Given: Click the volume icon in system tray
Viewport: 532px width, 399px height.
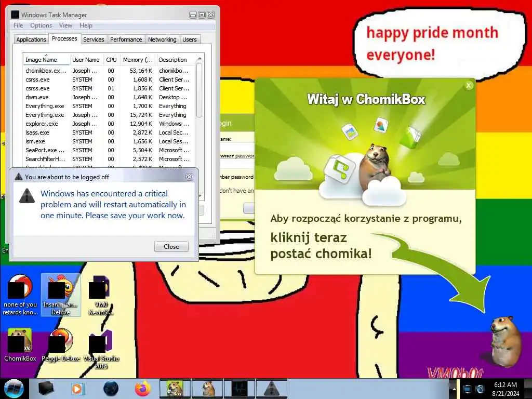Looking at the screenshot, I should pos(480,389).
